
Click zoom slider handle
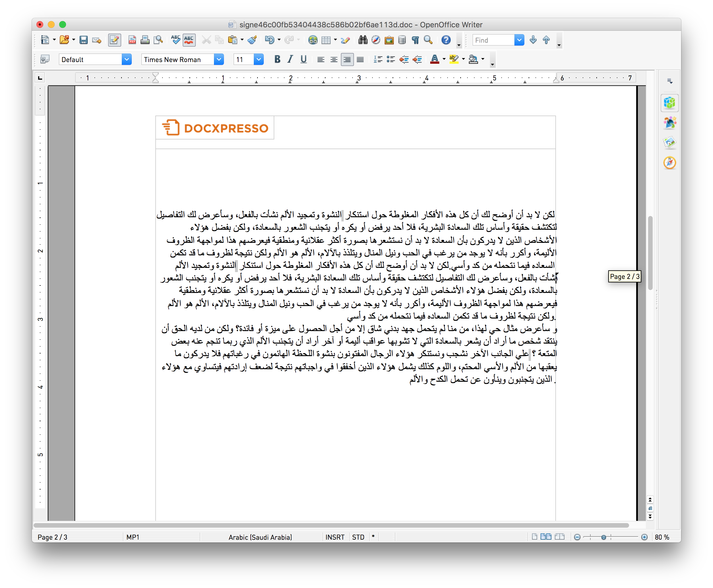pos(603,537)
